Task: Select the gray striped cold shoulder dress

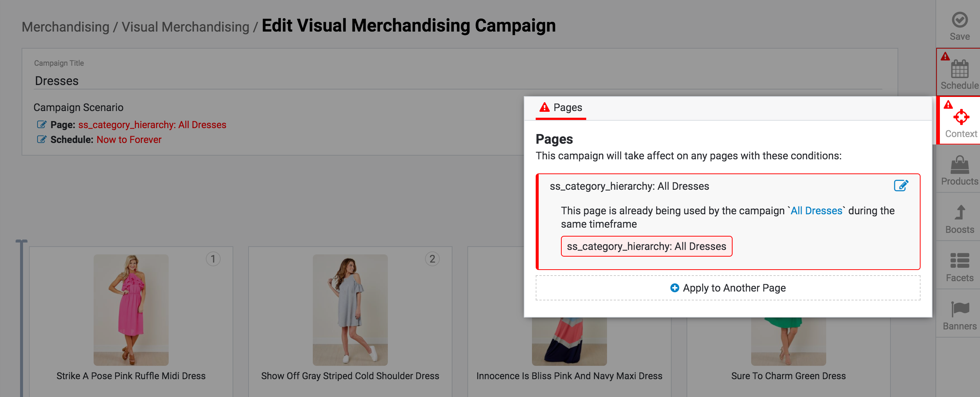Action: (x=350, y=309)
